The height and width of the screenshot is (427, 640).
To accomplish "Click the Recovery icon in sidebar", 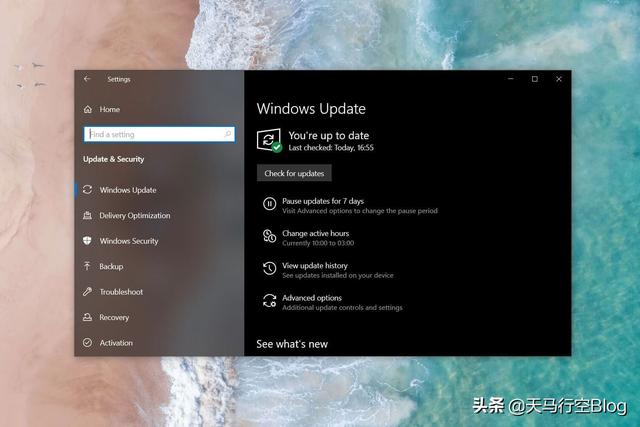I will [x=87, y=317].
